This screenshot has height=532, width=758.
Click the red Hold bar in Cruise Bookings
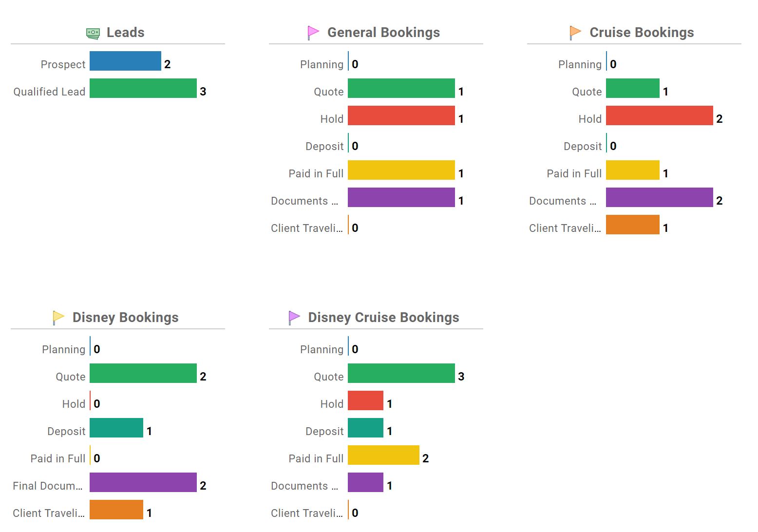coord(660,115)
